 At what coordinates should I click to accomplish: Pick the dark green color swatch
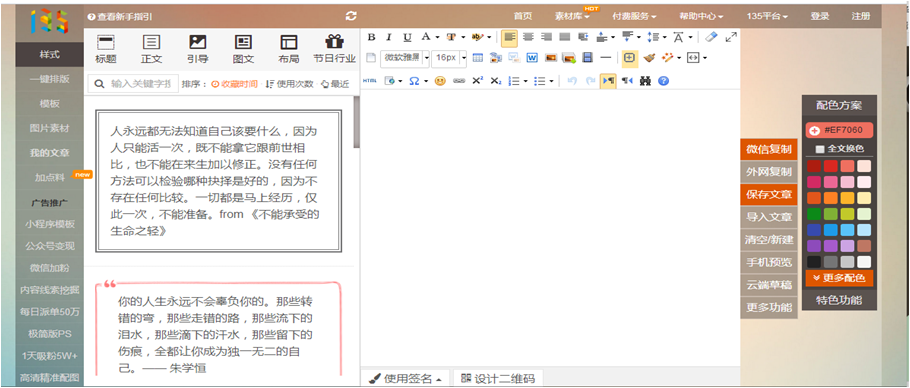pyautogui.click(x=814, y=213)
